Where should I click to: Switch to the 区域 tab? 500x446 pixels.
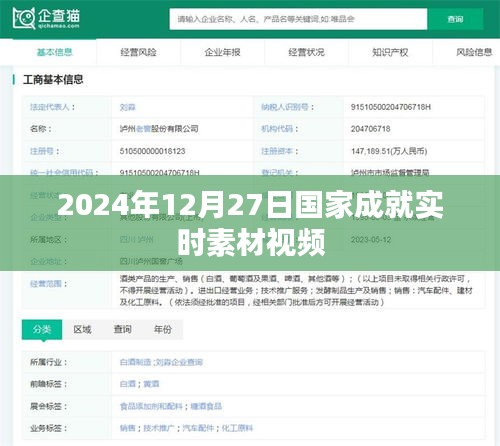[x=82, y=329]
